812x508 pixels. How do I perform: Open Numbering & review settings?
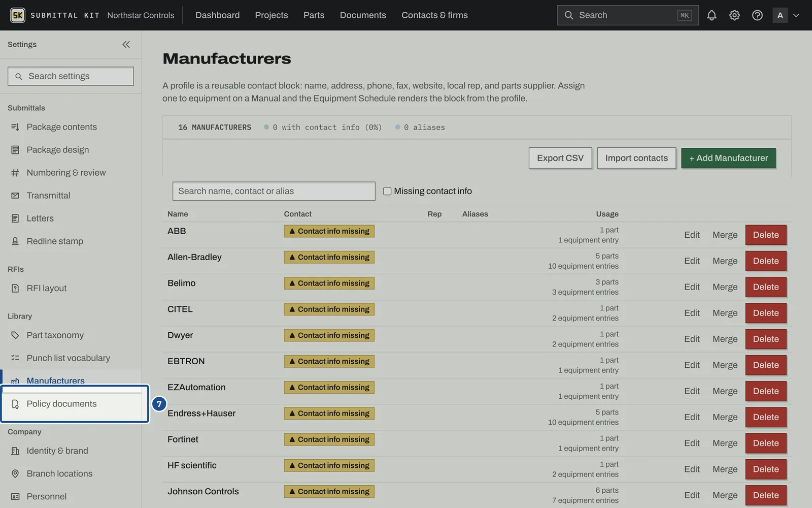tap(71, 173)
